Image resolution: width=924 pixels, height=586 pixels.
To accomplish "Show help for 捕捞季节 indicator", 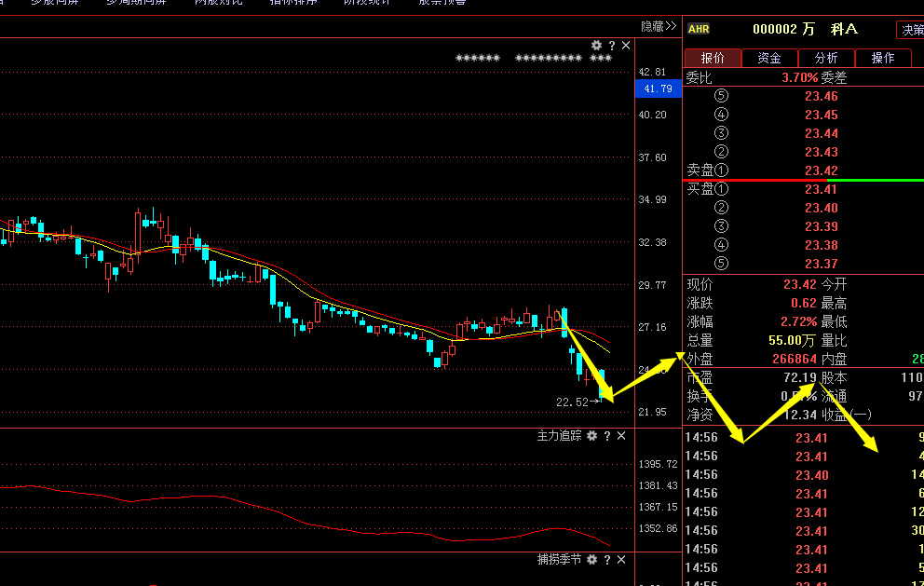I will click(x=607, y=560).
